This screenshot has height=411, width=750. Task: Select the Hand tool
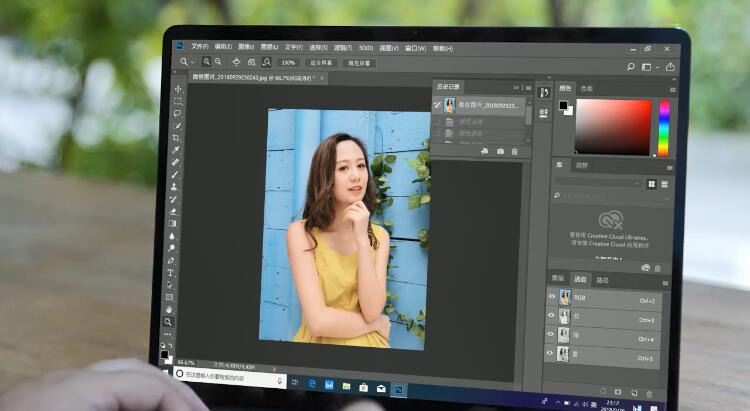[169, 310]
